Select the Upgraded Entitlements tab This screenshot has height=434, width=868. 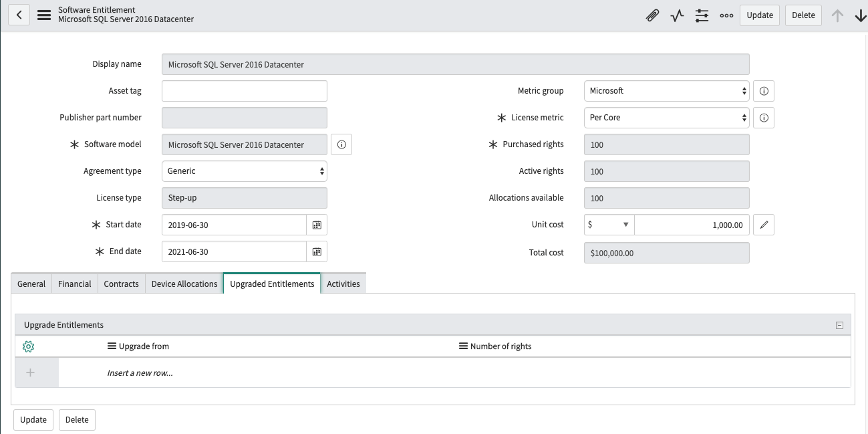272,284
